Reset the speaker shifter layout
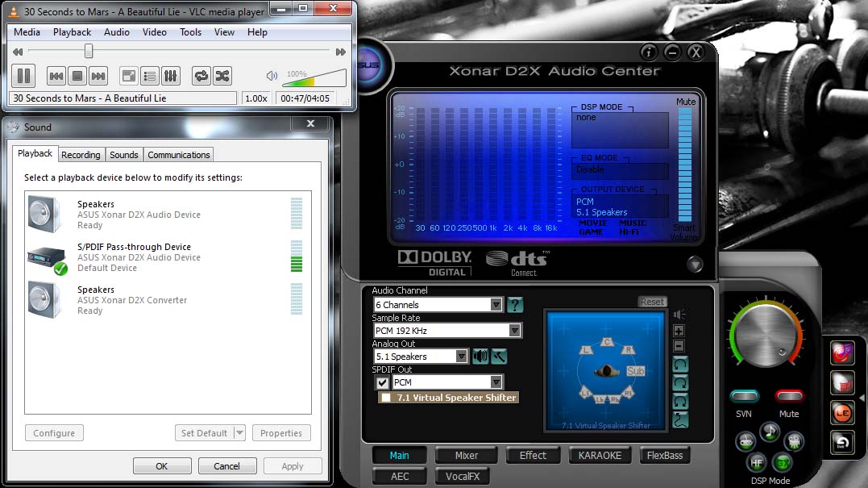The image size is (868, 488). (652, 302)
